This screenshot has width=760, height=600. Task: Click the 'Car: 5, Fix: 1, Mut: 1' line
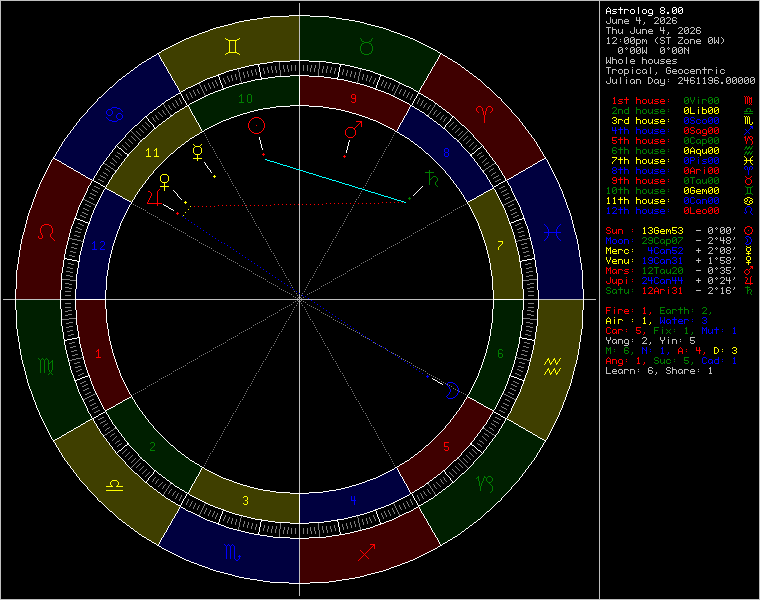[x=671, y=331]
